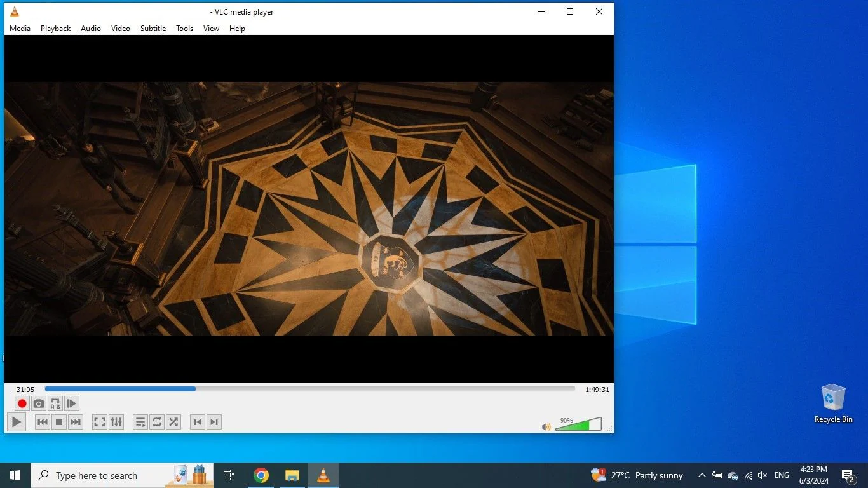Click the video display area
The image size is (868, 488).
(x=309, y=208)
